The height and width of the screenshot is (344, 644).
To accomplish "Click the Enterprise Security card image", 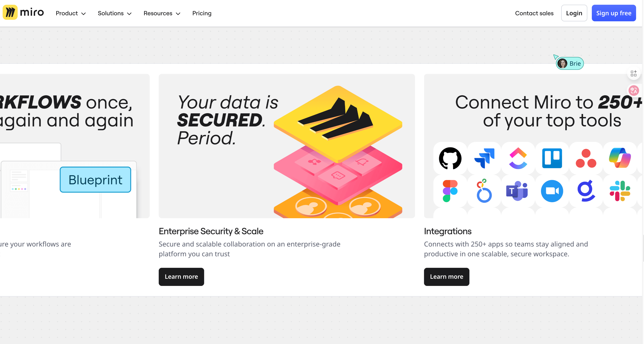I will [x=287, y=146].
